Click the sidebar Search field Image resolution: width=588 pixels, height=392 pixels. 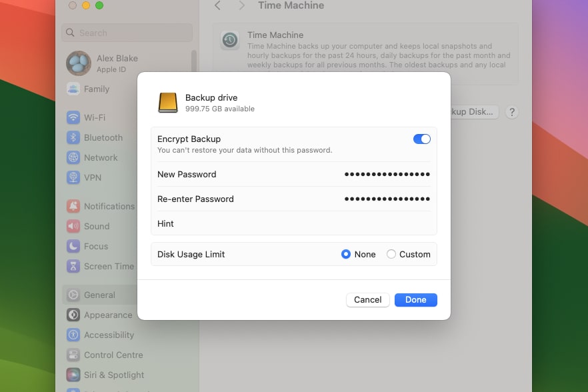(x=127, y=33)
